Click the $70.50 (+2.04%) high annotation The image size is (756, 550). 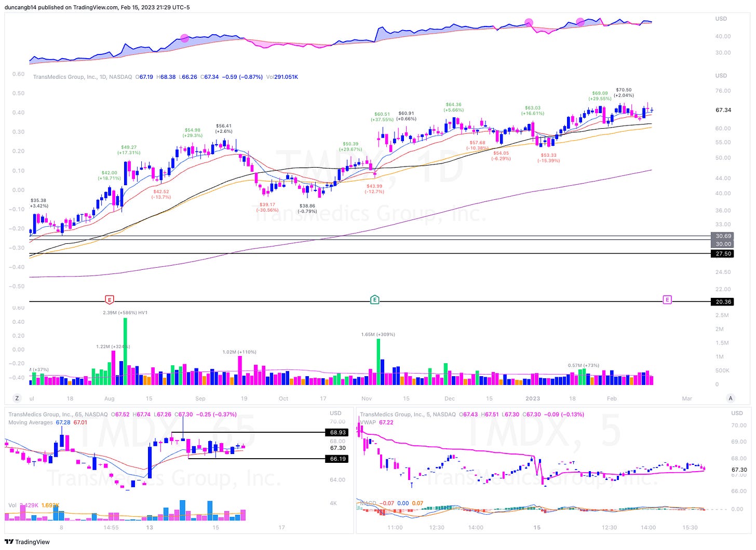(624, 92)
